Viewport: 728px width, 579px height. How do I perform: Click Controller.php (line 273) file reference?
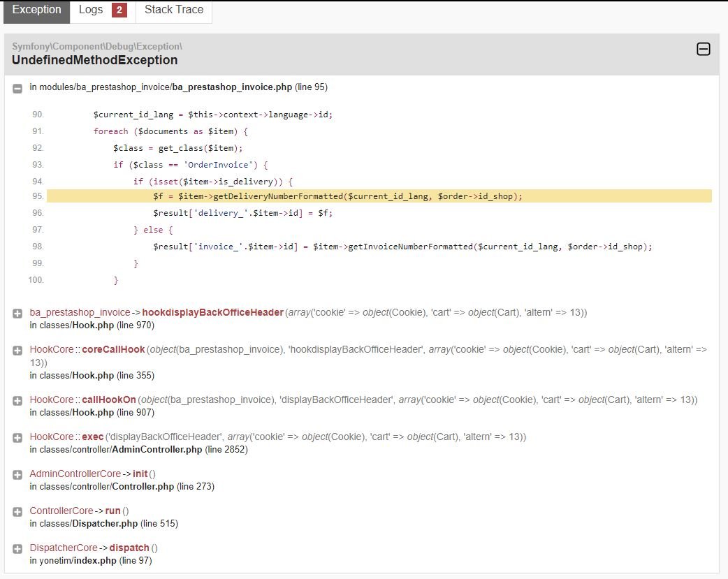(122, 487)
